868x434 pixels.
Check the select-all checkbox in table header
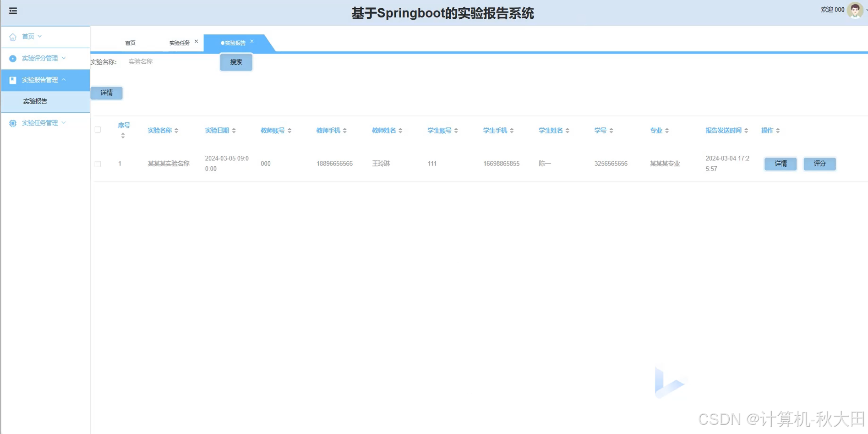click(x=98, y=130)
